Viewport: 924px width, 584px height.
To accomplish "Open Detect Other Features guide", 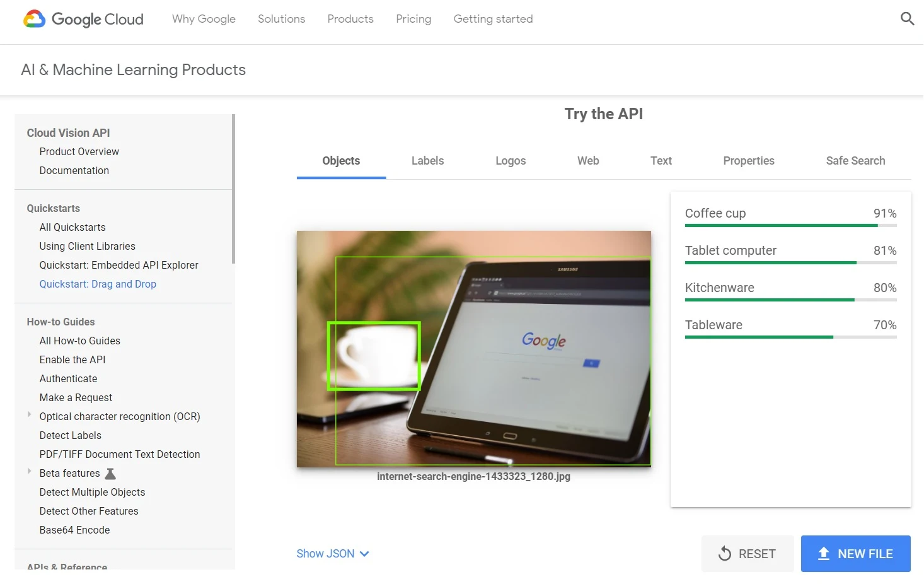I will click(x=89, y=511).
